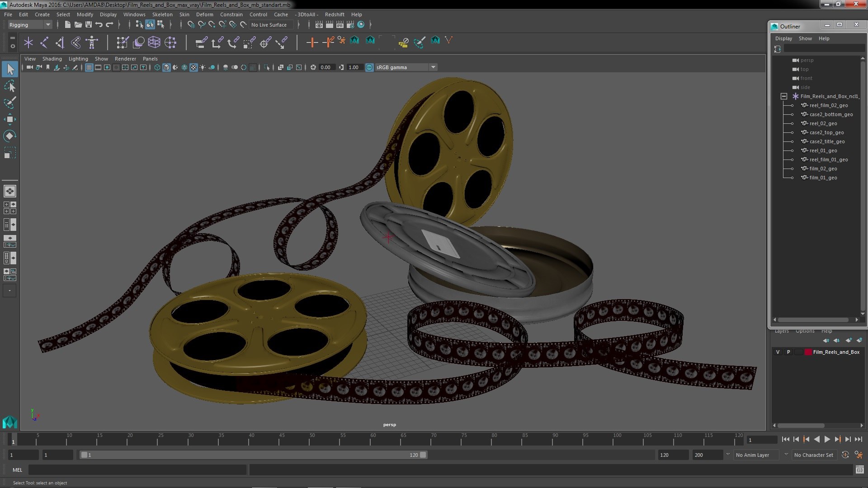Click the Paint Selection tool
The height and width of the screenshot is (488, 868).
(9, 103)
